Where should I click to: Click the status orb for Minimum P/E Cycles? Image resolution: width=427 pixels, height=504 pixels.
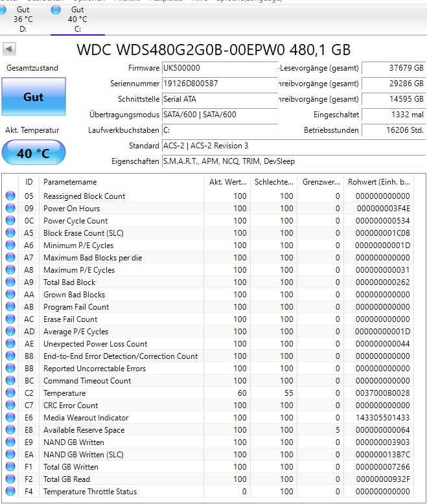(x=10, y=246)
